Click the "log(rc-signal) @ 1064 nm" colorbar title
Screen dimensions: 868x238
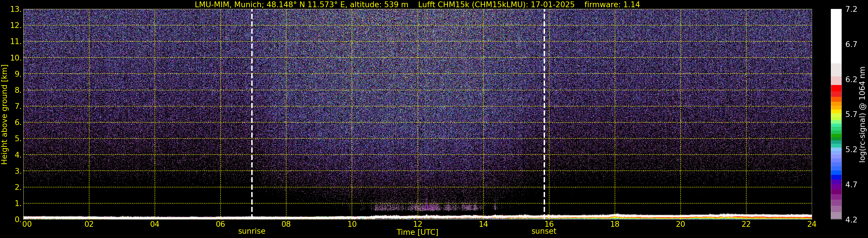(x=862, y=114)
